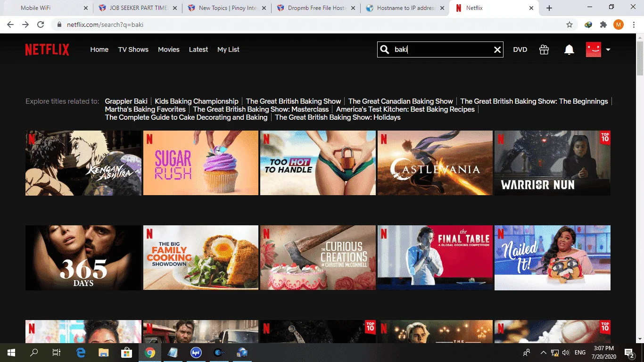Launch Microsoft Edge from the taskbar
644x362 pixels.
(81, 353)
